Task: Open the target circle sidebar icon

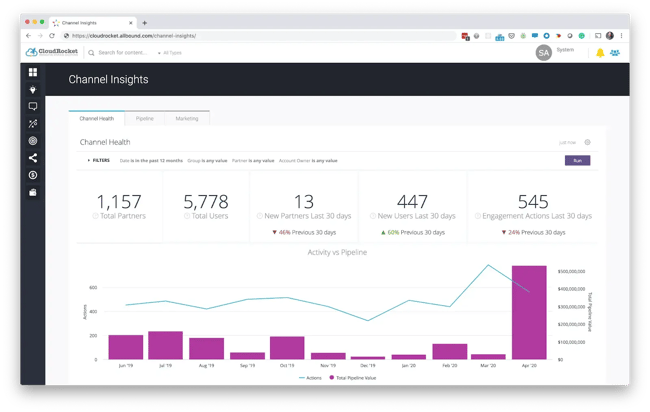Action: [33, 141]
